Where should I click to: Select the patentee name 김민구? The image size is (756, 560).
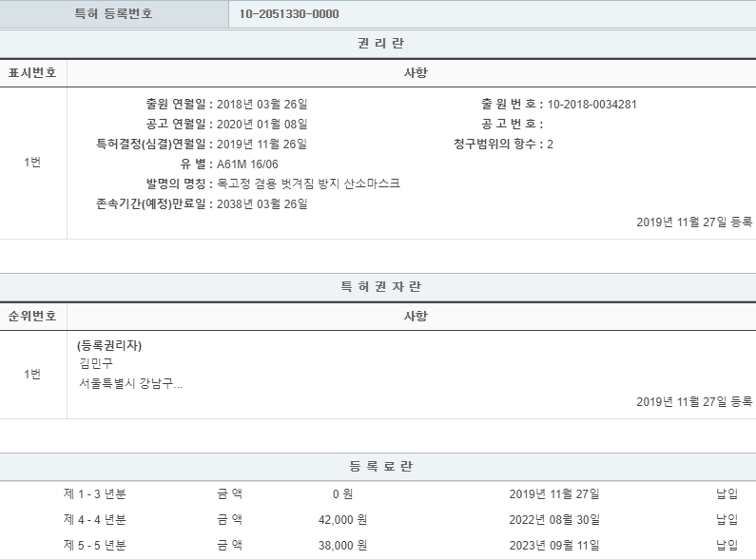pyautogui.click(x=96, y=363)
